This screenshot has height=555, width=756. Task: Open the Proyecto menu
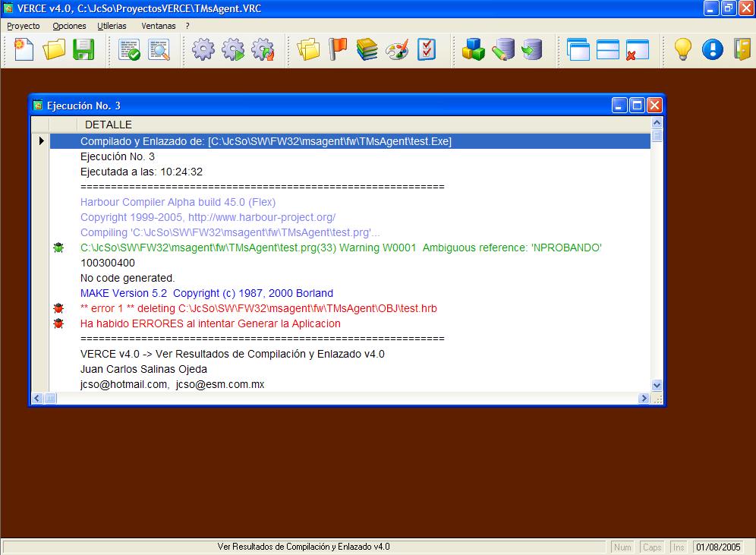(x=24, y=26)
